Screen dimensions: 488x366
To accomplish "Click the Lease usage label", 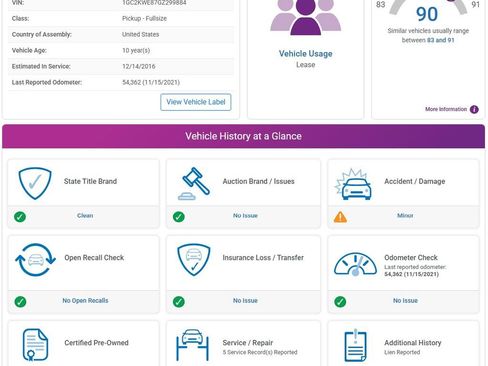I will click(306, 65).
